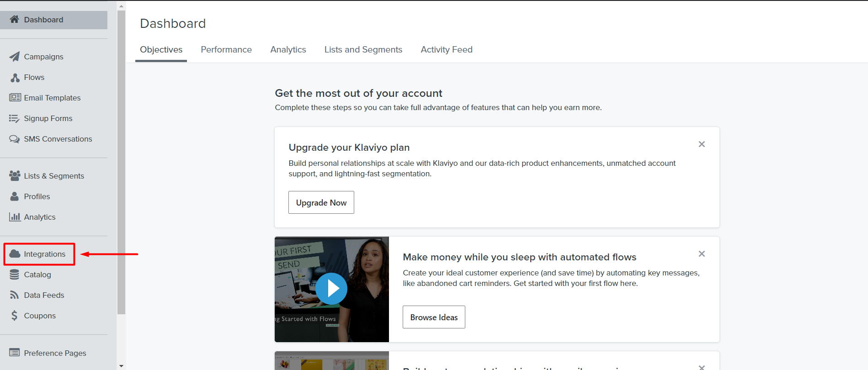The image size is (868, 370).
Task: Dismiss the Upgrade your Klaviyo plan card
Action: click(702, 144)
